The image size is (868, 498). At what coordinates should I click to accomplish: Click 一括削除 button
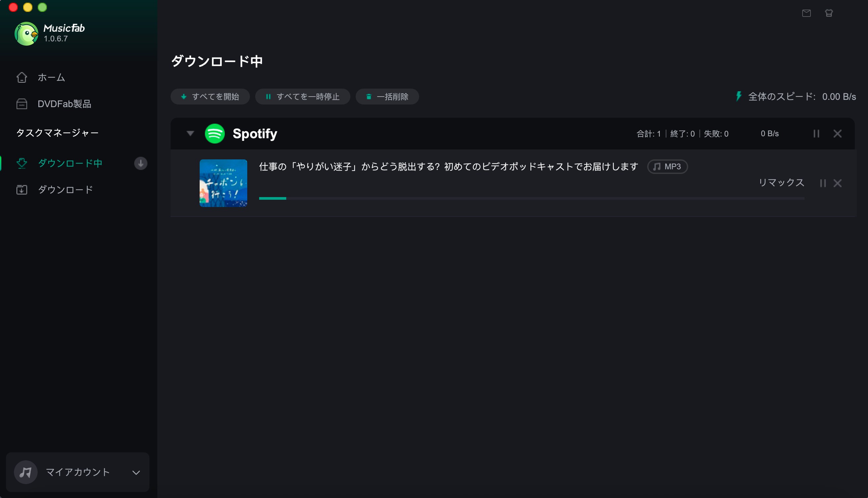pos(387,97)
